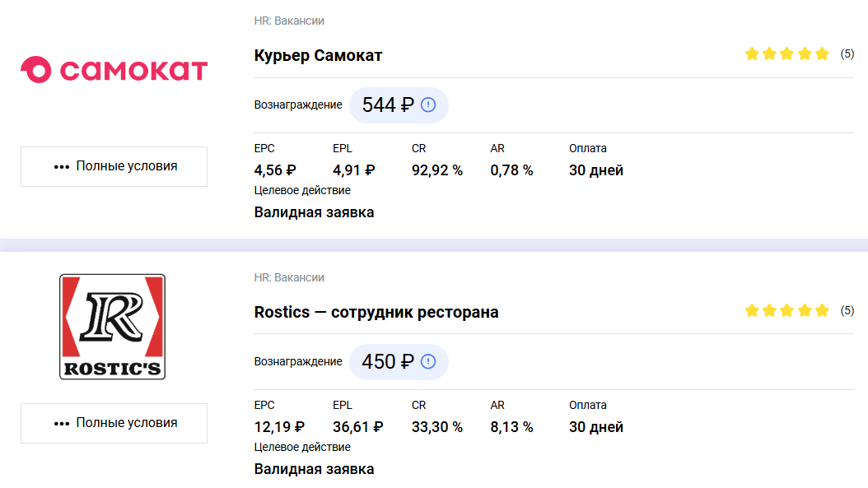Click the EPL value 36,61 ₽
Image resolution: width=868 pixels, height=488 pixels.
pyautogui.click(x=358, y=427)
